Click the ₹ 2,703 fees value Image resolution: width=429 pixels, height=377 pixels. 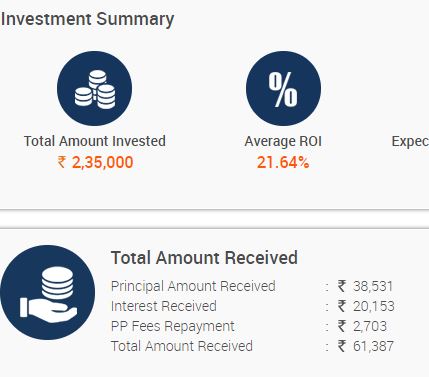click(x=362, y=326)
